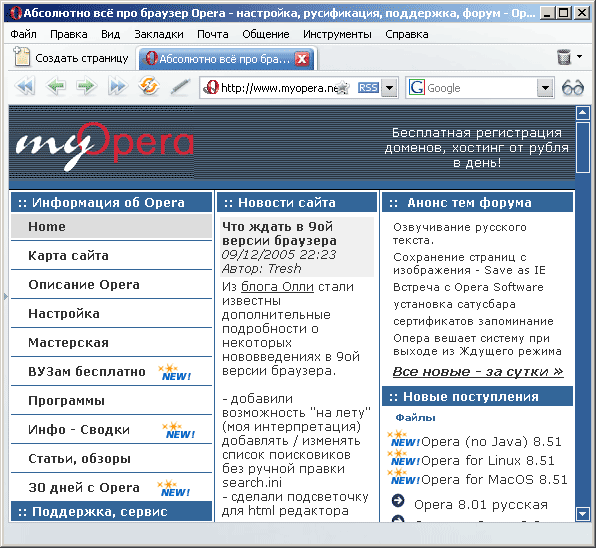Click the RSS feed button in address bar
Image resolution: width=596 pixels, height=548 pixels.
click(x=368, y=88)
